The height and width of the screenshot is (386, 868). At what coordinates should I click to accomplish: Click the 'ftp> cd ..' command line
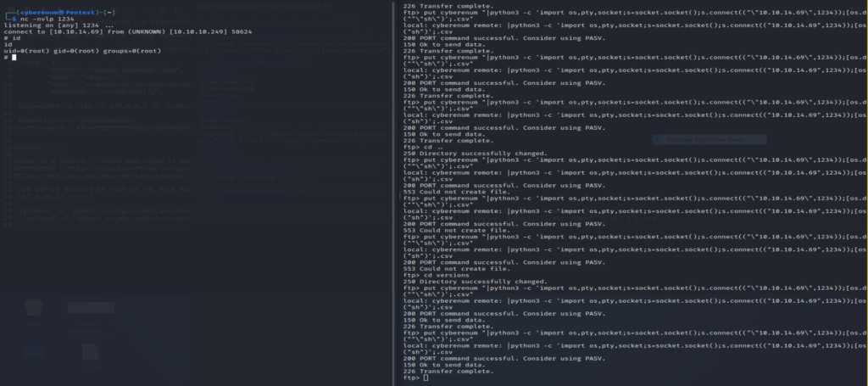(x=422, y=148)
